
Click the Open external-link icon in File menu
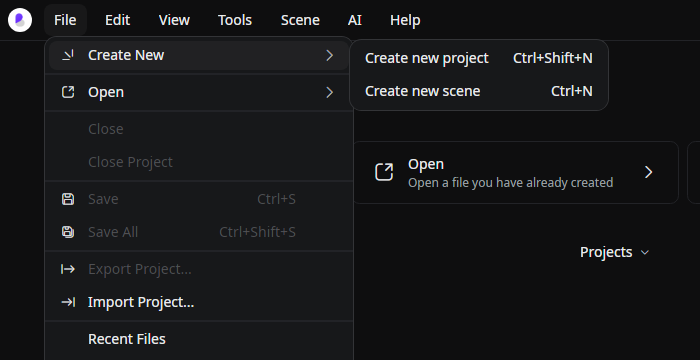pos(68,92)
